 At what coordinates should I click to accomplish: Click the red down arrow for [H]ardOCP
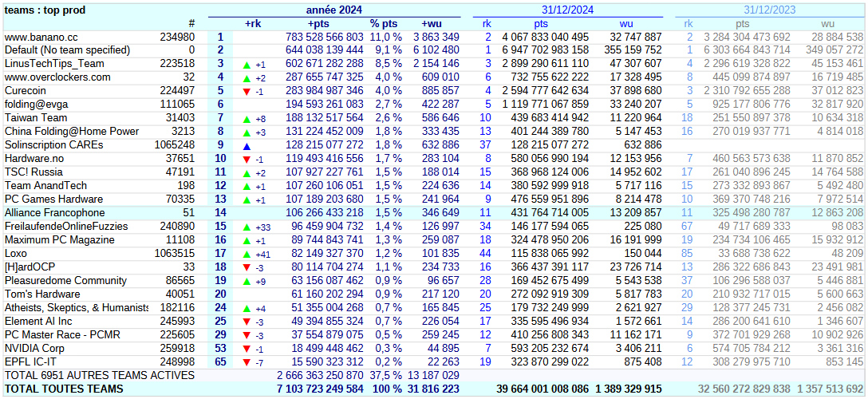click(247, 267)
